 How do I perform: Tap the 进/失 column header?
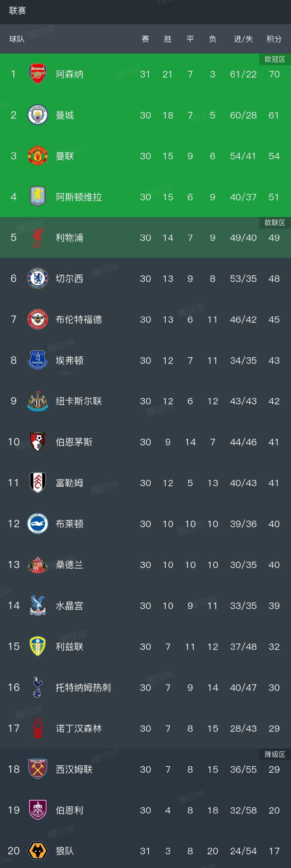(243, 39)
